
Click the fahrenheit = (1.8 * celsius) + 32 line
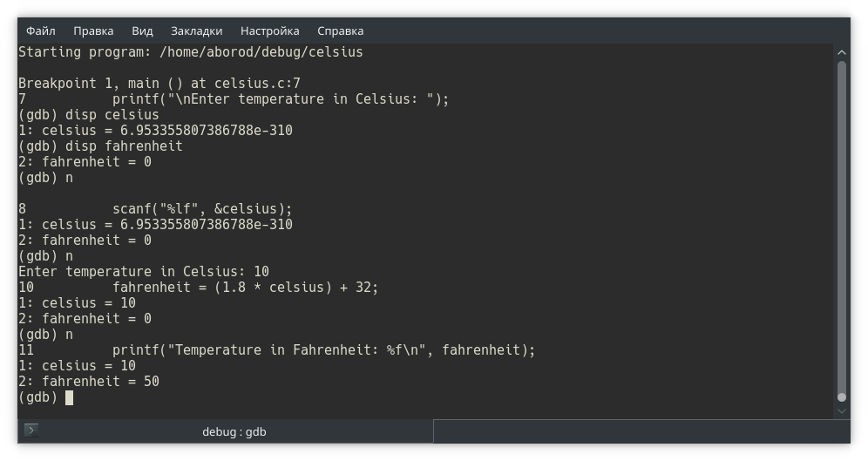pos(245,288)
